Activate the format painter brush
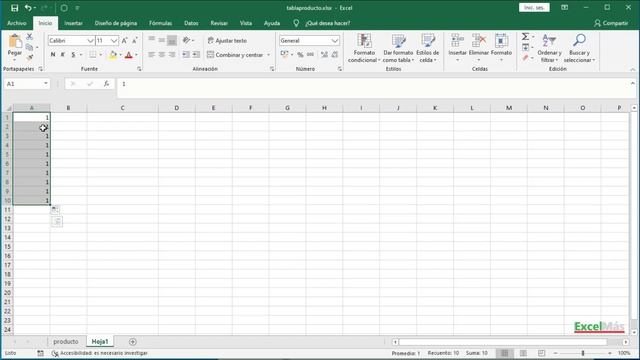 pos(29,58)
